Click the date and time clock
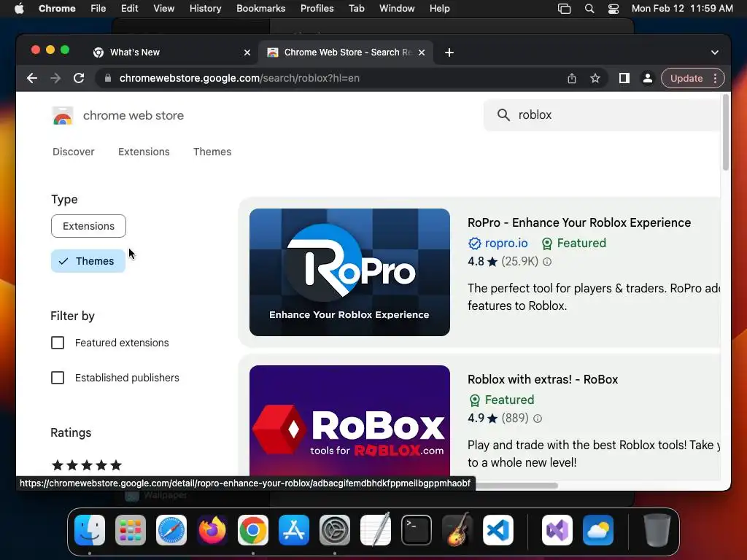Image resolution: width=747 pixels, height=560 pixels. click(682, 9)
